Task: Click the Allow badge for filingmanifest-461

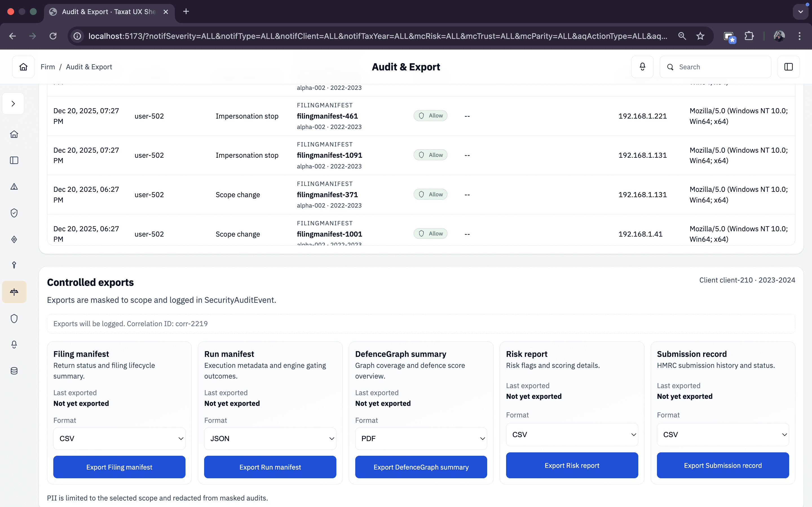Action: (431, 116)
